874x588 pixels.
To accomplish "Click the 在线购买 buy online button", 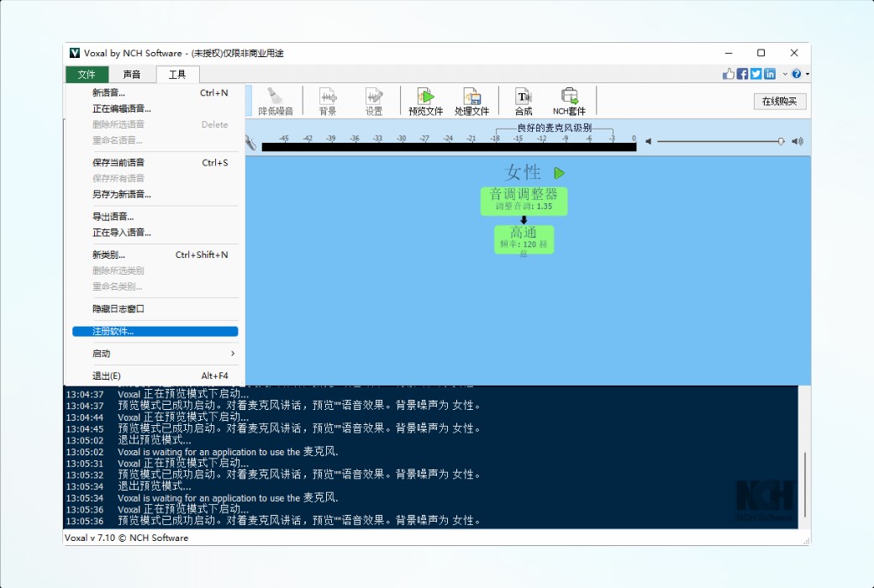I will (x=779, y=102).
